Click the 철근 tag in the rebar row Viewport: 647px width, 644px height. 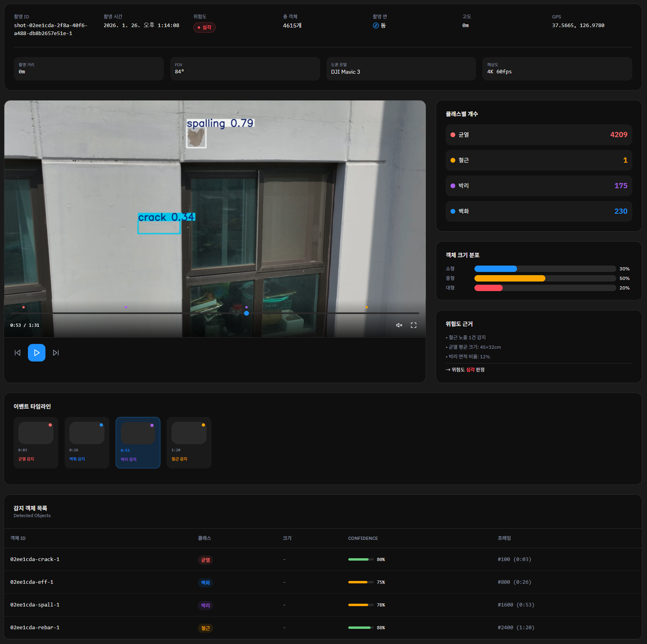coord(205,628)
